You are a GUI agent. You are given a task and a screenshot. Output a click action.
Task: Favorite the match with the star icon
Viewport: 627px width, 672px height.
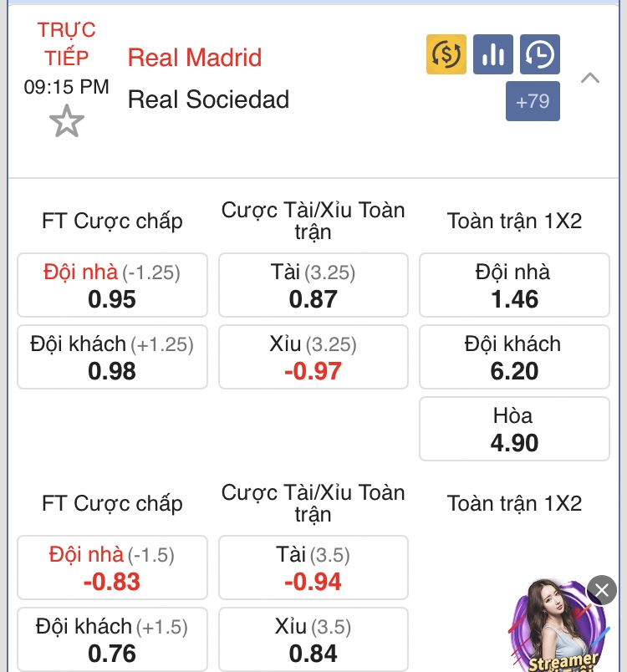pyautogui.click(x=67, y=121)
